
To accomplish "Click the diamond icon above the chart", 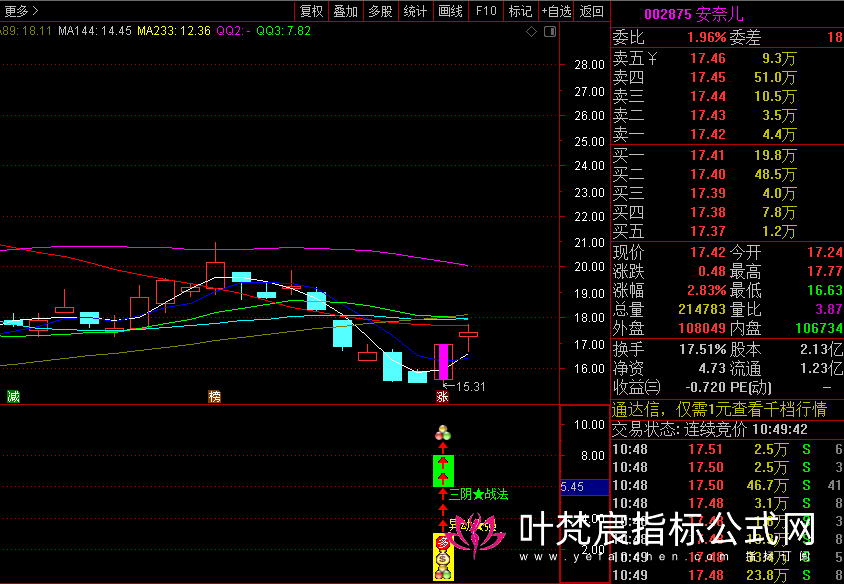I will 531,32.
